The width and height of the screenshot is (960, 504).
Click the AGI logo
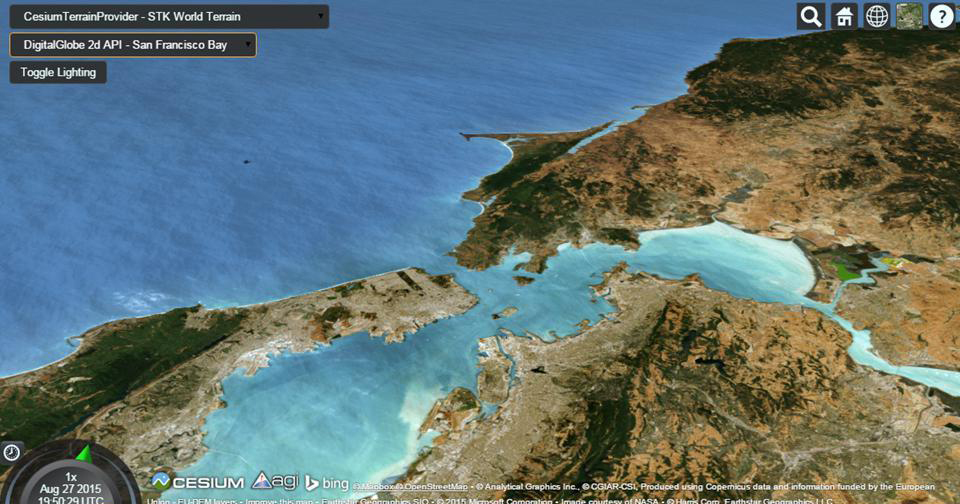[x=276, y=481]
